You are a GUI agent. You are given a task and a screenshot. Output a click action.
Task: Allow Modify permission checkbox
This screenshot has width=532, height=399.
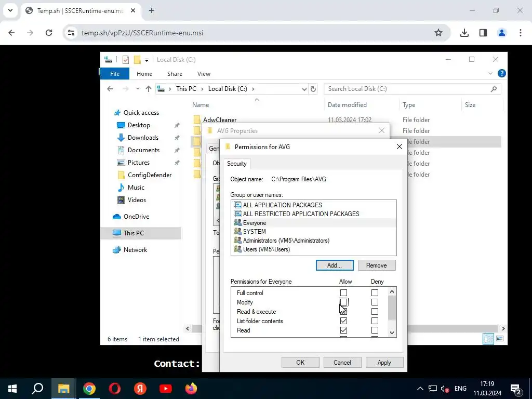pos(343,302)
